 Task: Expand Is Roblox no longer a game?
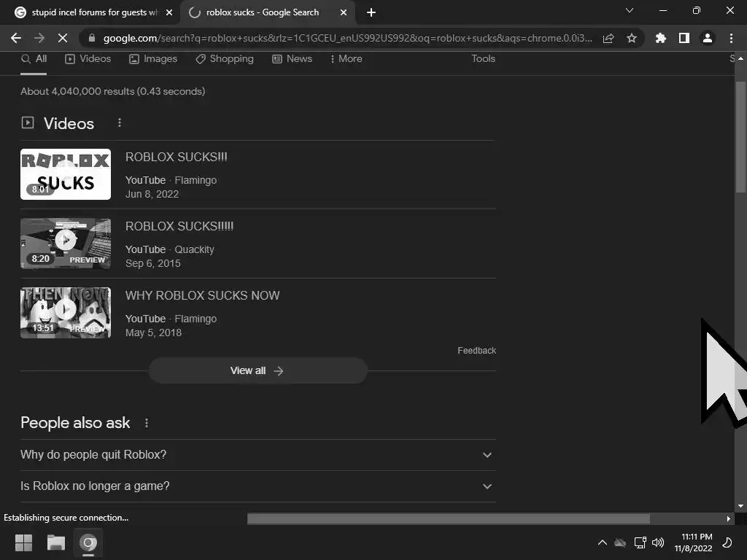258,486
